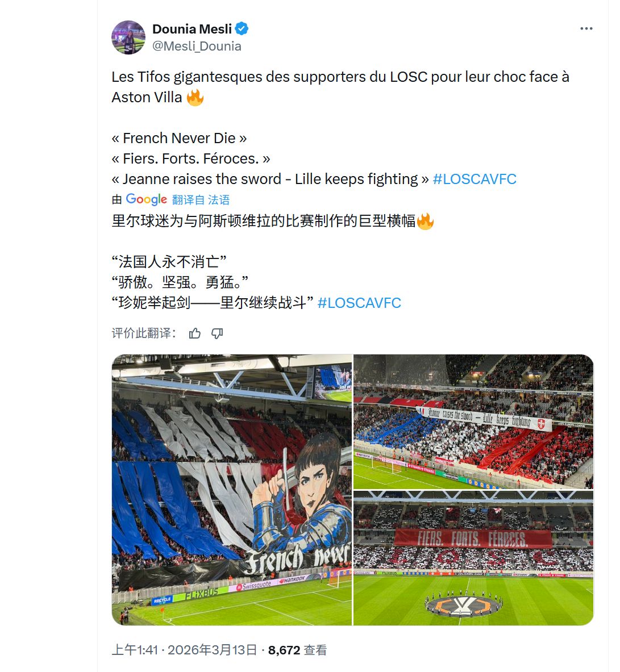This screenshot has width=620, height=672.
Task: Open the Jeanne 'French never' tifo photo
Action: coord(232,490)
